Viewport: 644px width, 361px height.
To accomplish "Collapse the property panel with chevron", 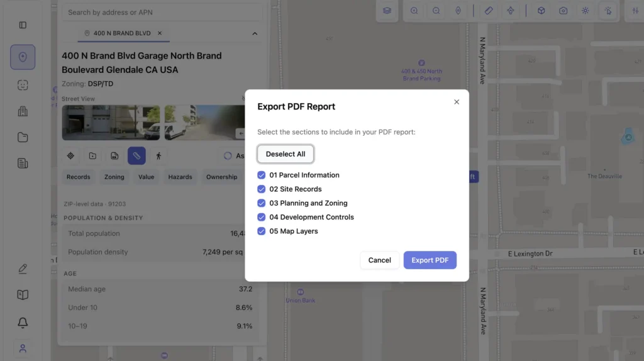I will pyautogui.click(x=255, y=33).
